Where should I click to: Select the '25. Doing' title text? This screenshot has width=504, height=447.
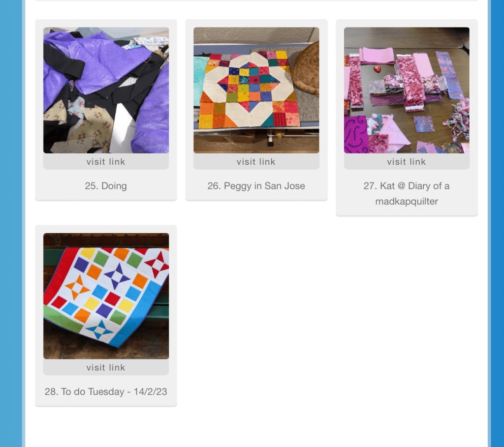pyautogui.click(x=106, y=186)
